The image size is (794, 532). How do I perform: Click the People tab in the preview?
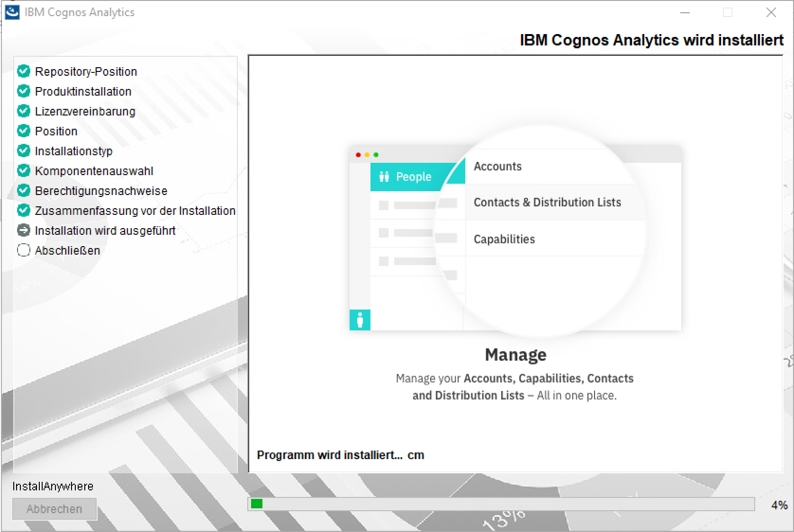coord(406,177)
